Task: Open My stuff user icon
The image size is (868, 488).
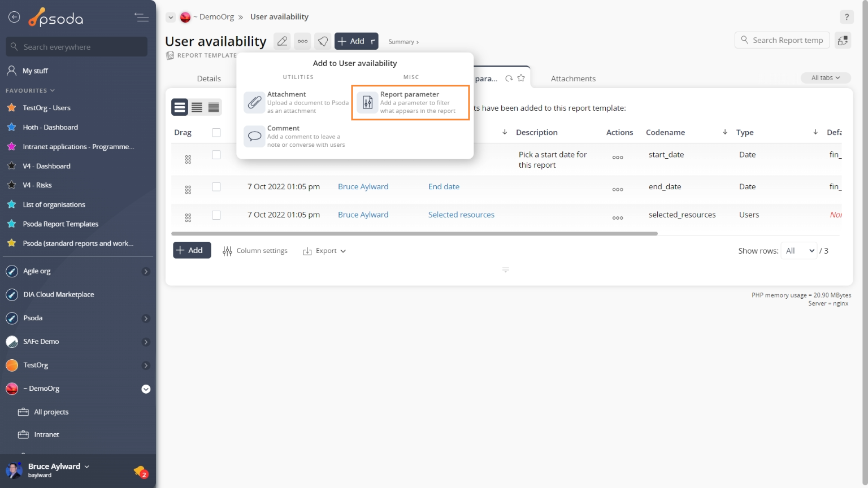Action: (11, 71)
